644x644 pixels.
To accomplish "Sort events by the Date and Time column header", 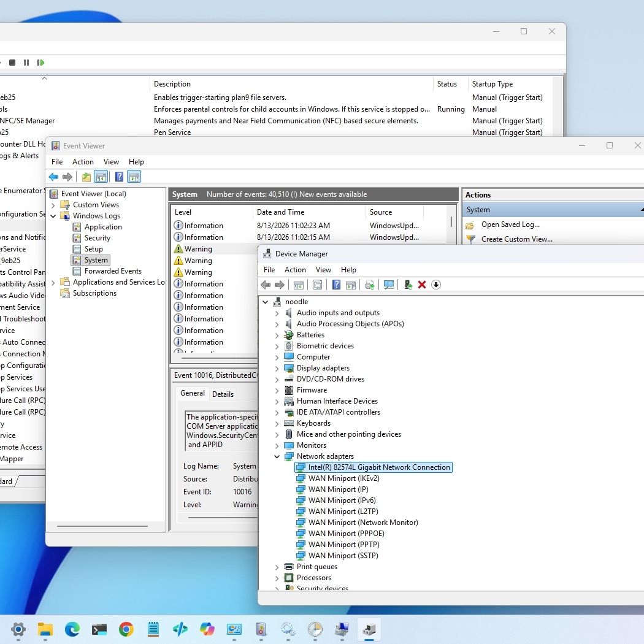I will click(x=309, y=212).
